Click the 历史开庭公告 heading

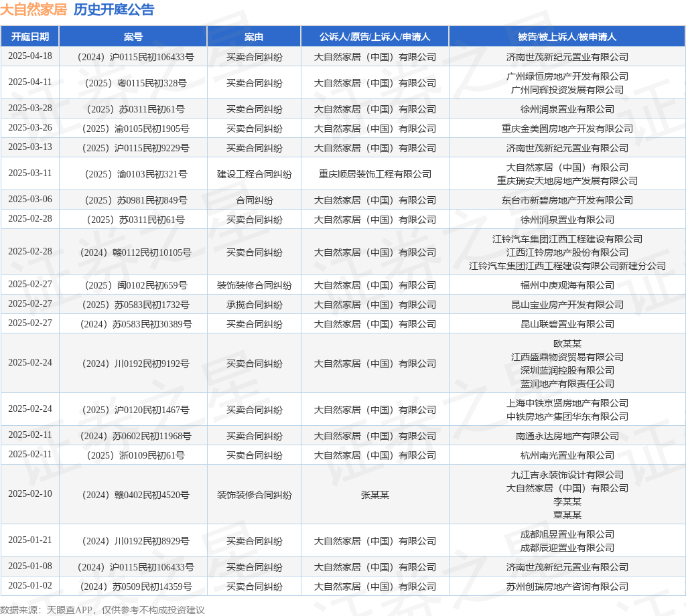coord(114,9)
